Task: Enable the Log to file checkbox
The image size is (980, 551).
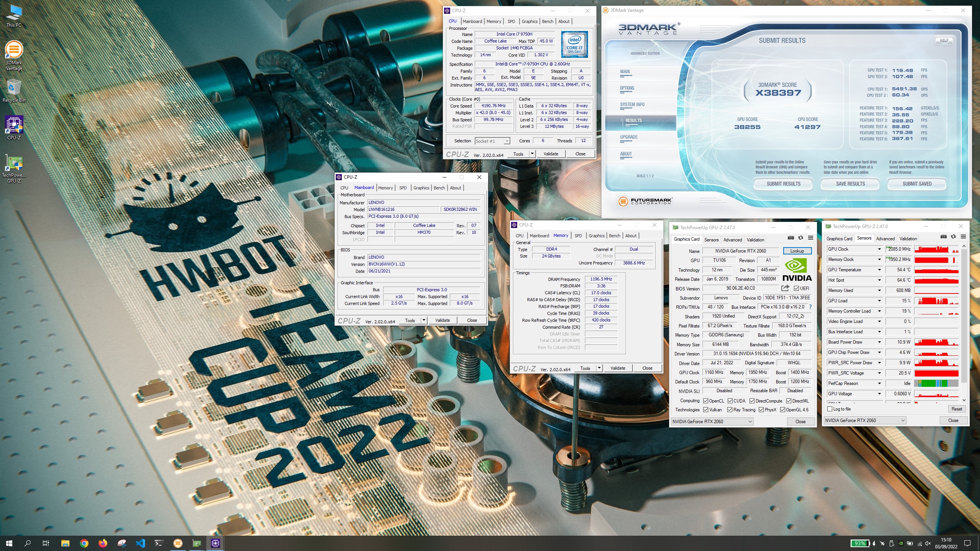Action: (830, 409)
